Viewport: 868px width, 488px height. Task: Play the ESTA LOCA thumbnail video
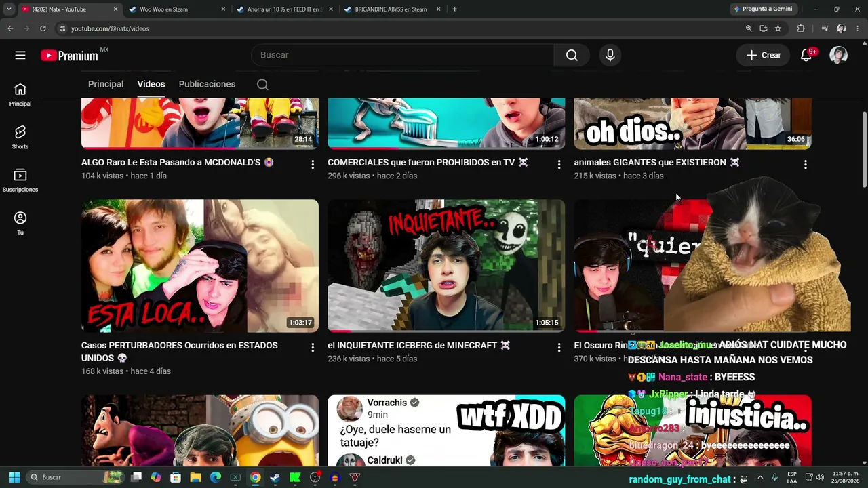(200, 266)
